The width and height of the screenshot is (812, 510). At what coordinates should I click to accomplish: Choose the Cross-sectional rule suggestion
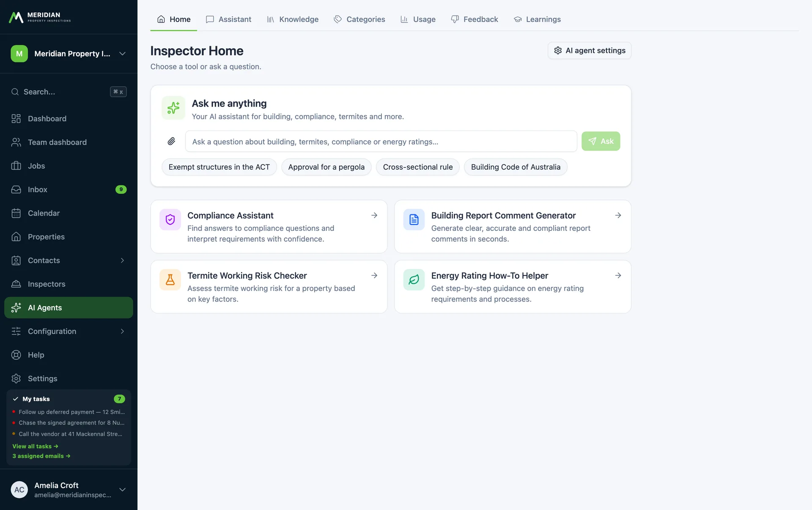(x=418, y=167)
